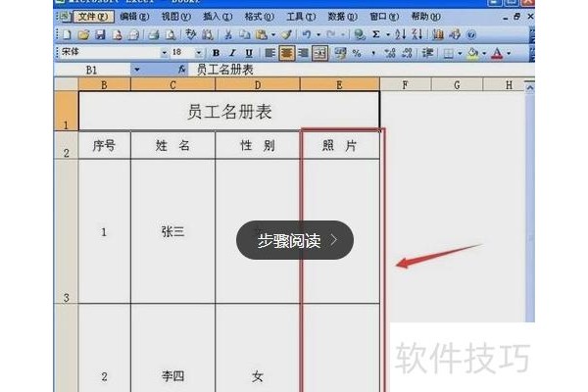Open a file with the folder icon
The width and height of the screenshot is (588, 392).
(83, 35)
